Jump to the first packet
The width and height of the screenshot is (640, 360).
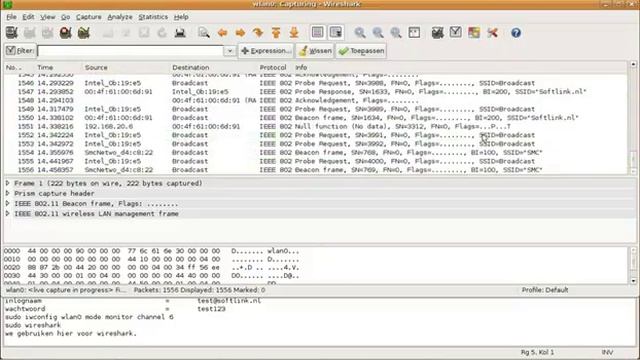[x=276, y=33]
